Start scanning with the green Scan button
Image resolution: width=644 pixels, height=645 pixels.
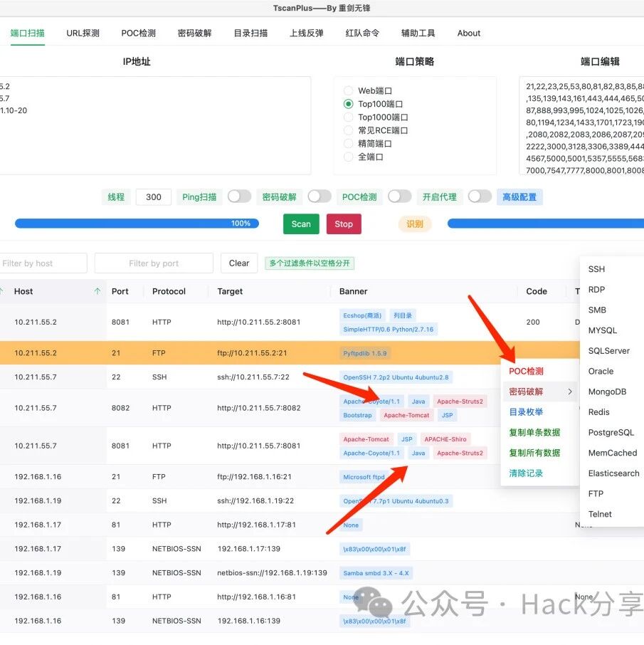pyautogui.click(x=301, y=224)
